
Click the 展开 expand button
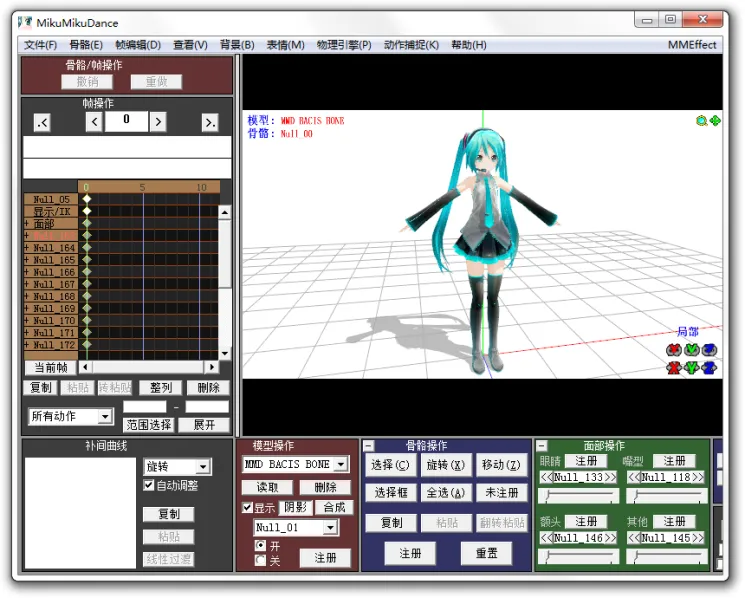(204, 425)
